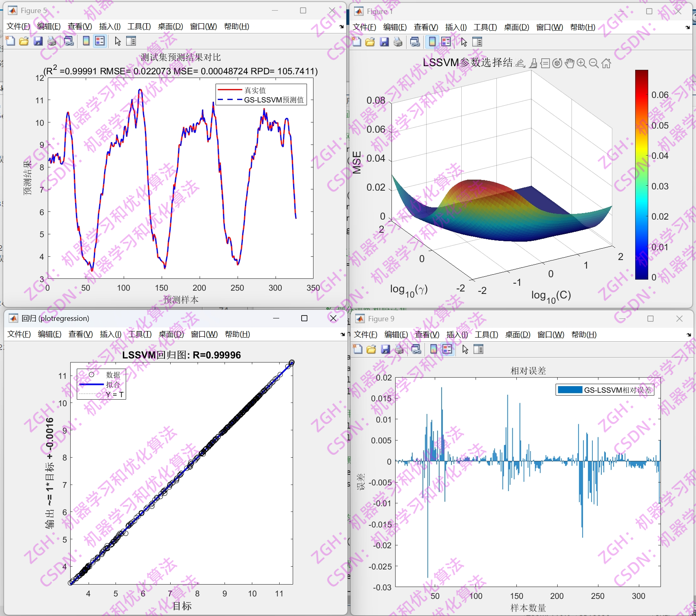Viewport: 696px width, 616px height.
Task: Open 插入 menu in Figure 1 window
Action: pos(456,27)
